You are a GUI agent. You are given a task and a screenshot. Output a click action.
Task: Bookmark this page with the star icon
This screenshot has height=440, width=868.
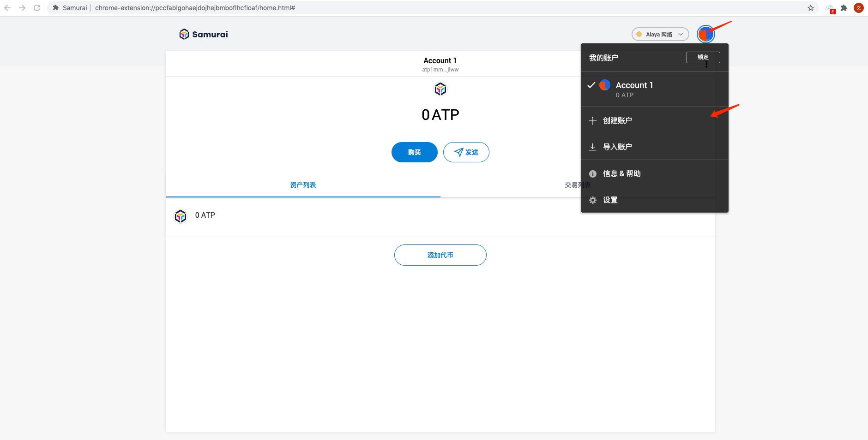tap(810, 8)
